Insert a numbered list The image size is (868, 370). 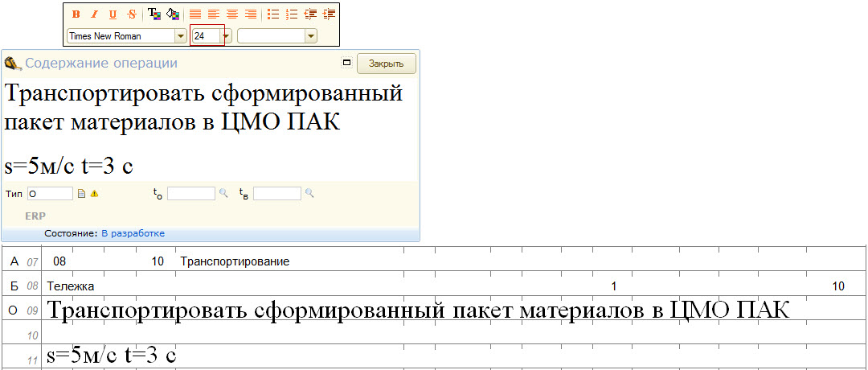point(292,14)
